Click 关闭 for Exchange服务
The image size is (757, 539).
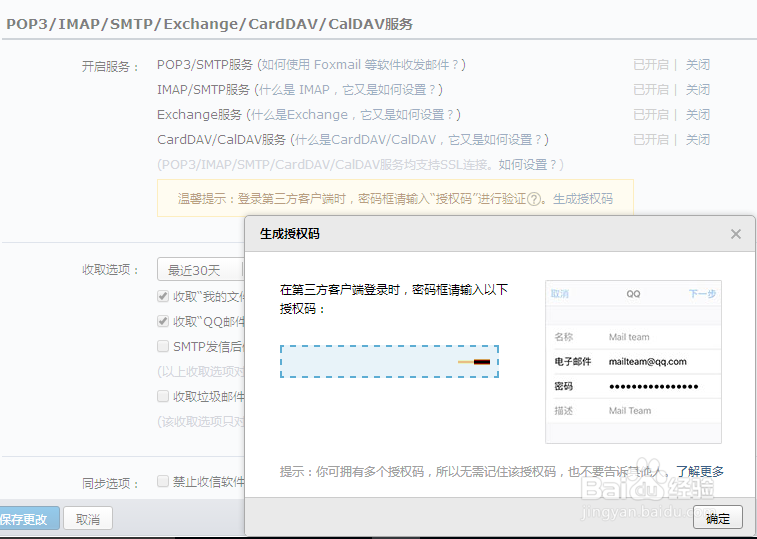pos(698,115)
